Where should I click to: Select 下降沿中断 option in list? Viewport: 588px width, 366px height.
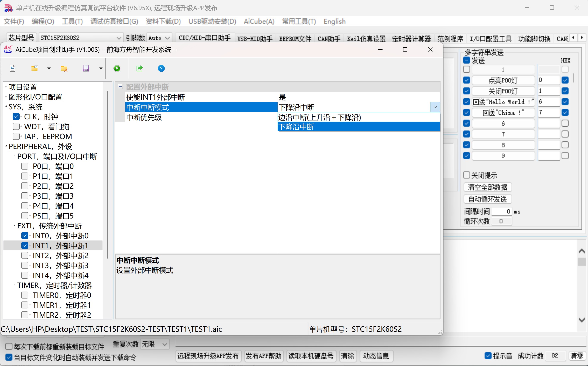point(359,127)
